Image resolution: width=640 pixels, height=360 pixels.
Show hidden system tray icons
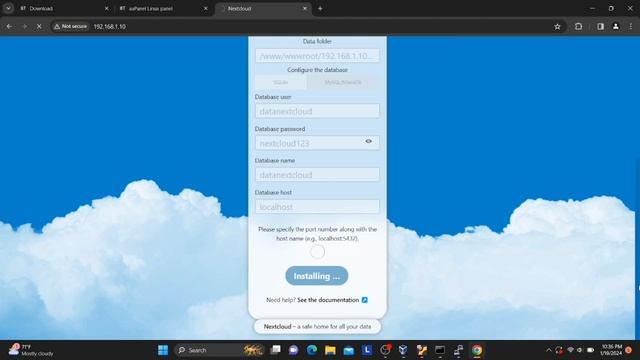coord(549,350)
